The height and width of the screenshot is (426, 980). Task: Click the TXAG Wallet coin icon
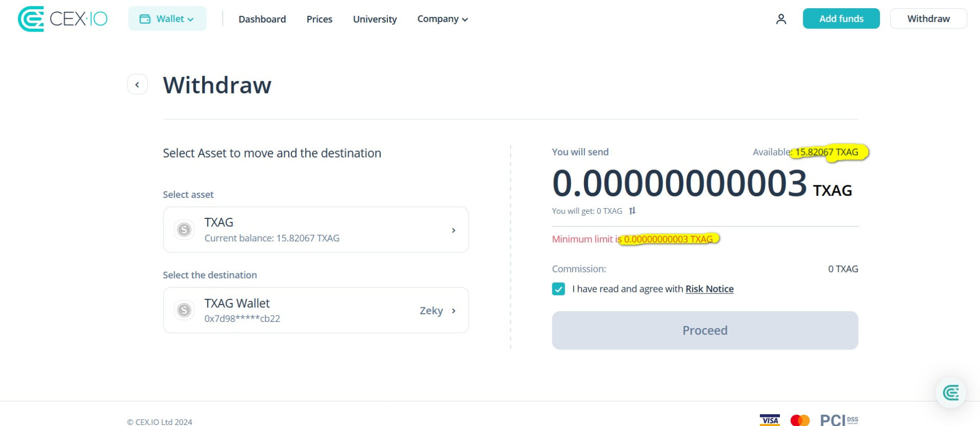pos(184,310)
